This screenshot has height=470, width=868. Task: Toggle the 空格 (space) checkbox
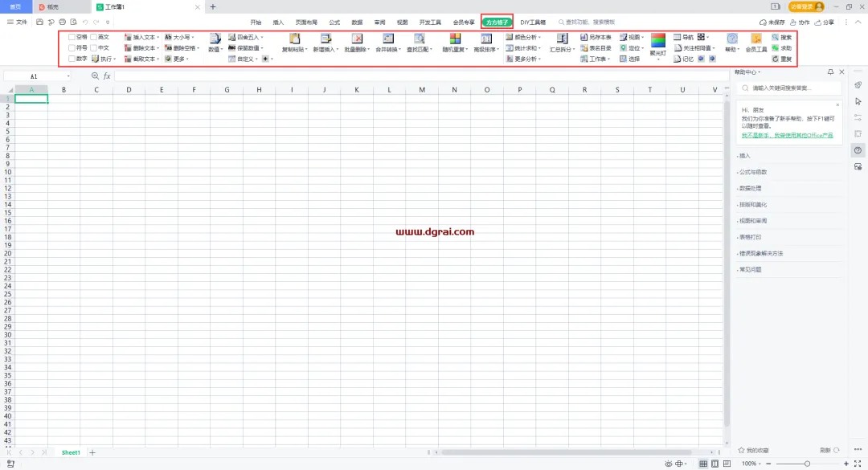72,37
